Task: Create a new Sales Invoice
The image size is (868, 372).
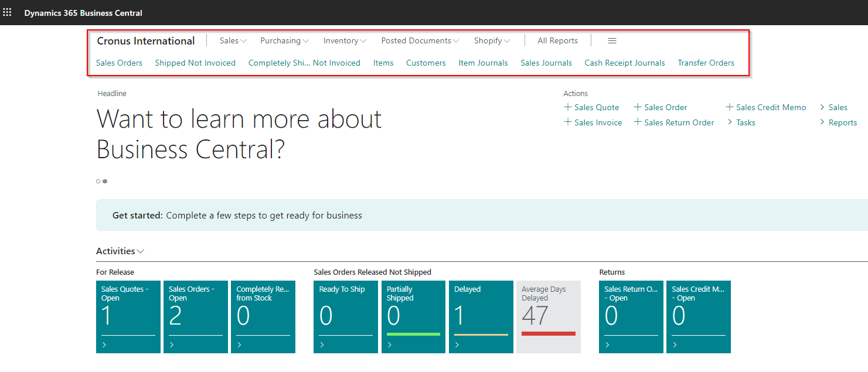Action: click(598, 122)
